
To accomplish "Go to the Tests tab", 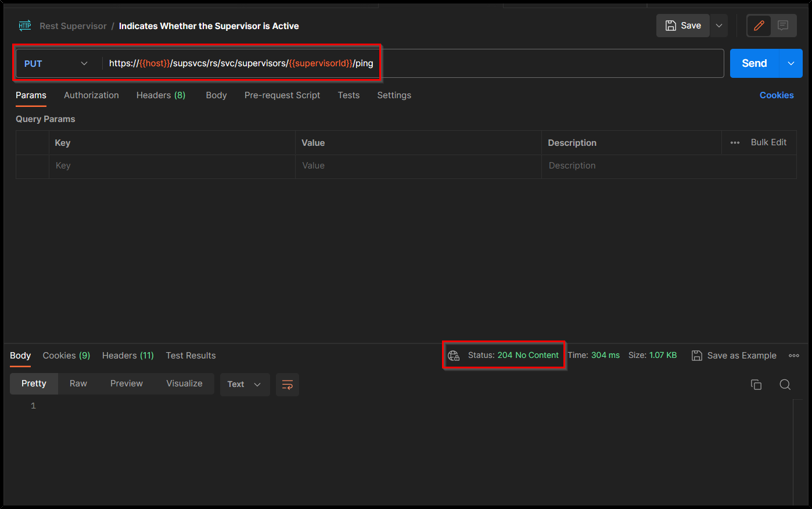I will coord(348,95).
